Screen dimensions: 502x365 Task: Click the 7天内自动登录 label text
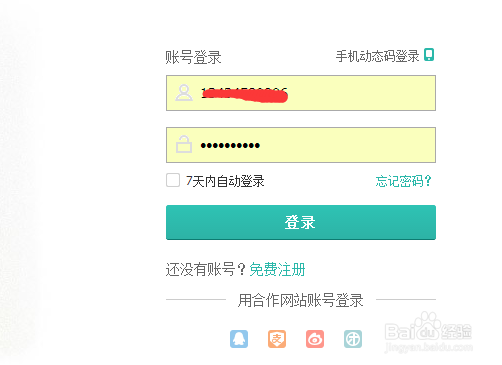tap(225, 181)
